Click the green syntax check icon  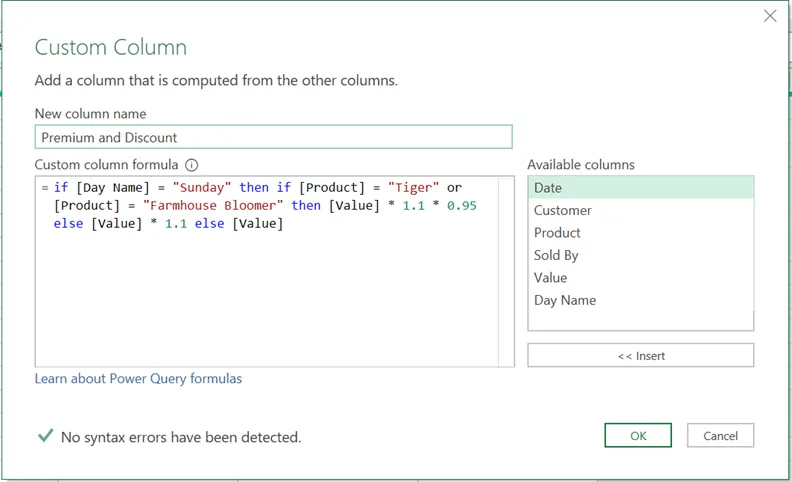point(45,436)
